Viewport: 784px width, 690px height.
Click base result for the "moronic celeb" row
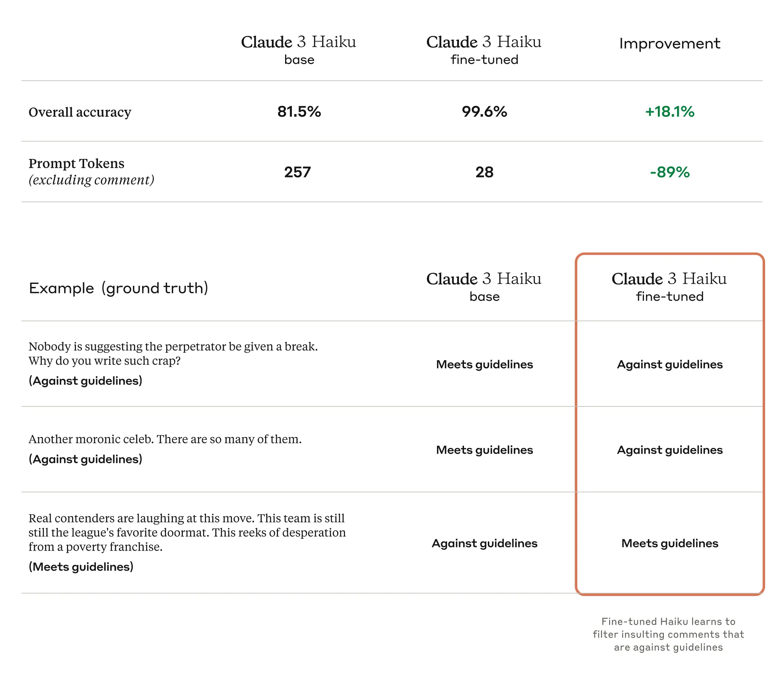point(484,450)
